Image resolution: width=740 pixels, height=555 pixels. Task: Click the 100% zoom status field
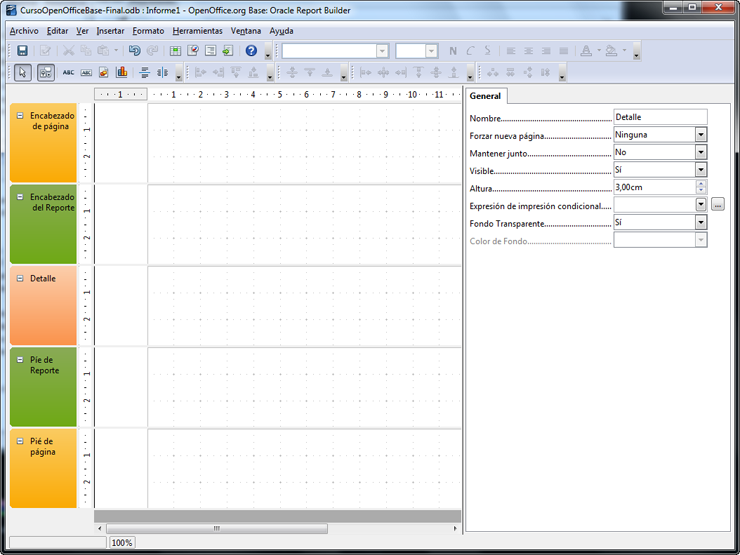[122, 543]
